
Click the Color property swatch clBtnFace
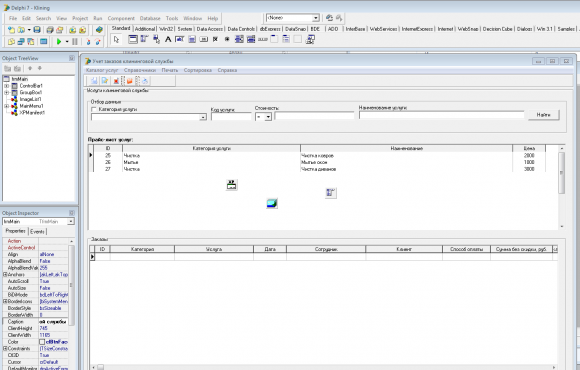tap(42, 342)
